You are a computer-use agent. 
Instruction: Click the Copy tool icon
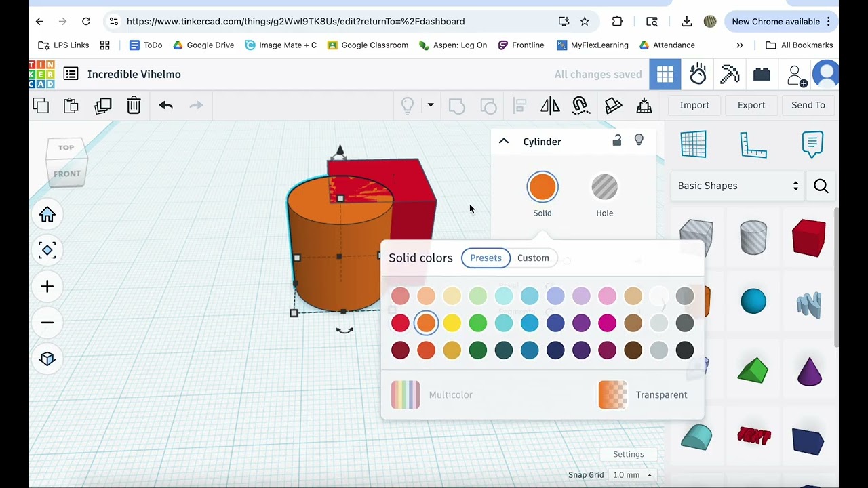pyautogui.click(x=41, y=105)
